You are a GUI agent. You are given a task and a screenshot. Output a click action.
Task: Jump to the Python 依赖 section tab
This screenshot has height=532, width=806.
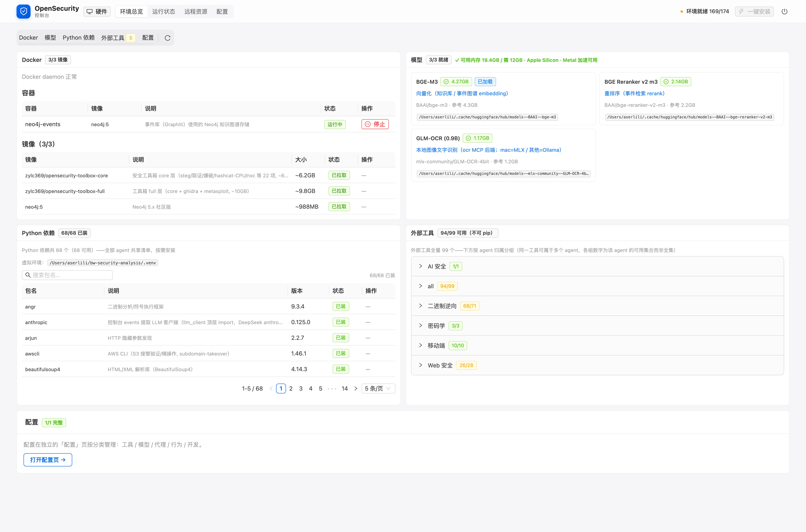point(78,38)
